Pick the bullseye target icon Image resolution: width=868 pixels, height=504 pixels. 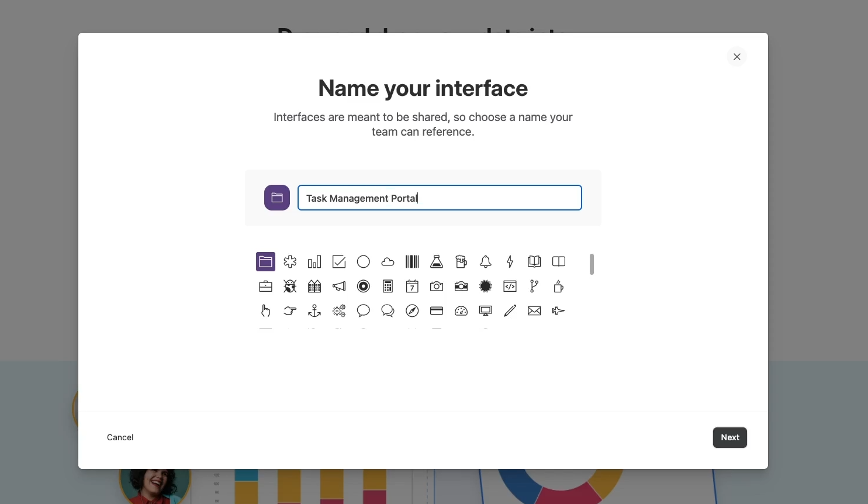click(364, 286)
